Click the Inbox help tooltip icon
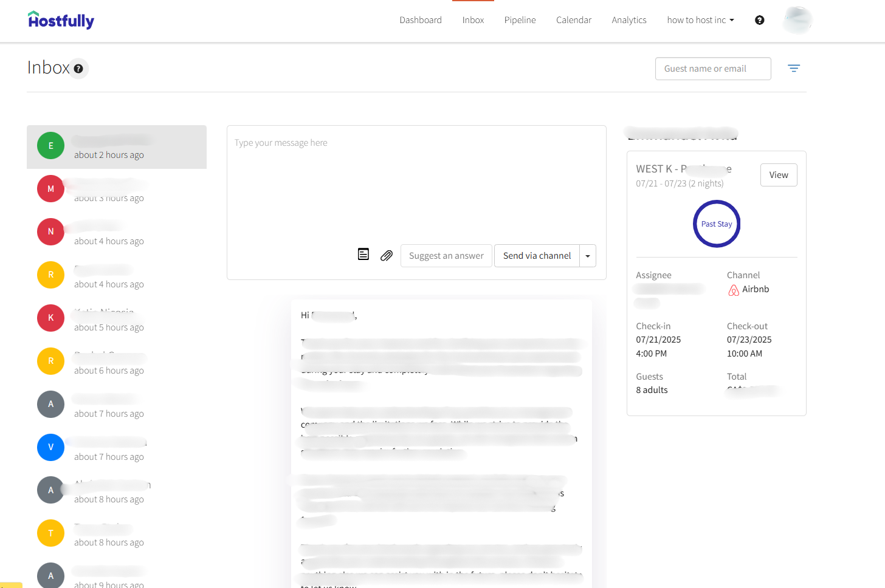 (78, 69)
